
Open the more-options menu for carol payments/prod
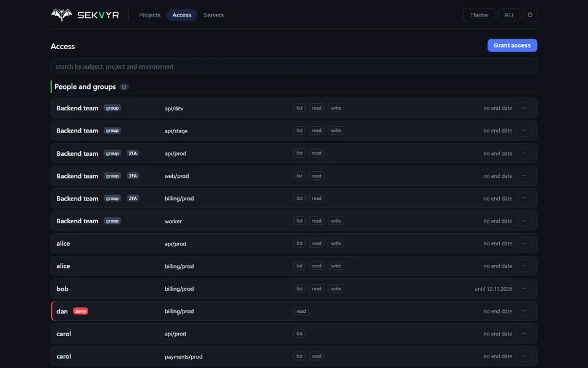tap(524, 356)
